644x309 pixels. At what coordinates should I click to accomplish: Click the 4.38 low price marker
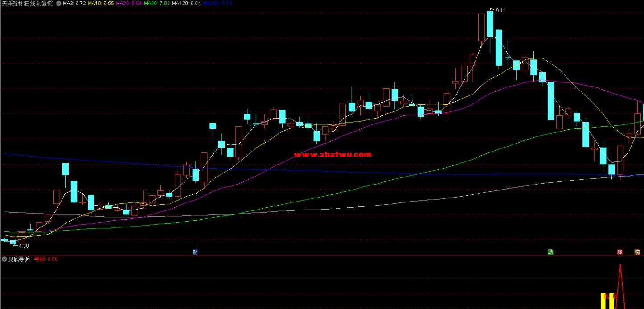click(x=23, y=246)
